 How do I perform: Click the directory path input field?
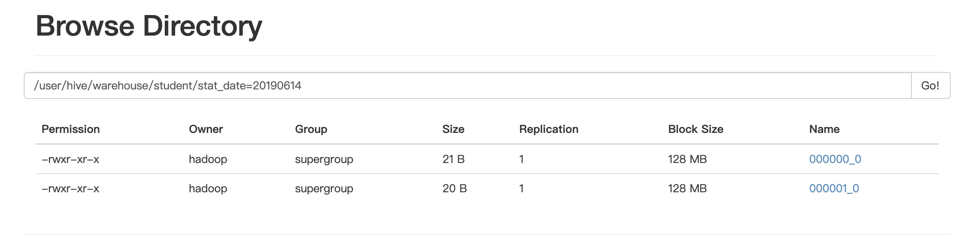coord(467,85)
